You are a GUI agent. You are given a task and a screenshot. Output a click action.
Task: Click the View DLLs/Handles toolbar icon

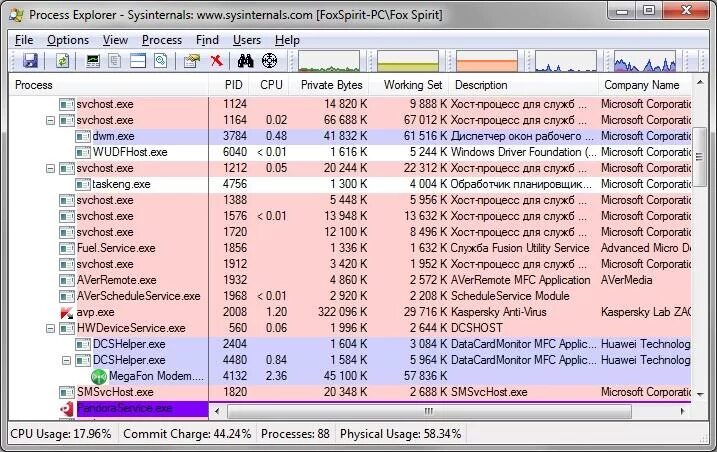tap(161, 60)
